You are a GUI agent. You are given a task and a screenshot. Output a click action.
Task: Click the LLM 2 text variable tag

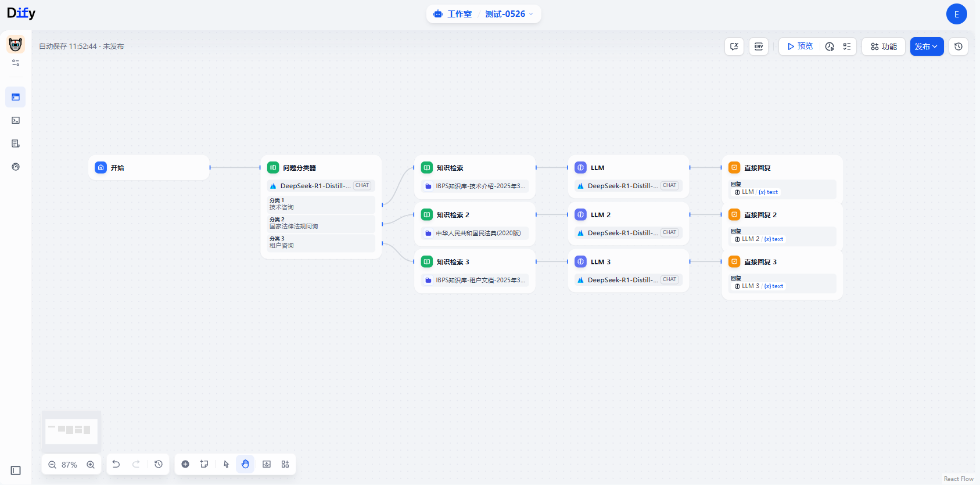[x=759, y=239]
